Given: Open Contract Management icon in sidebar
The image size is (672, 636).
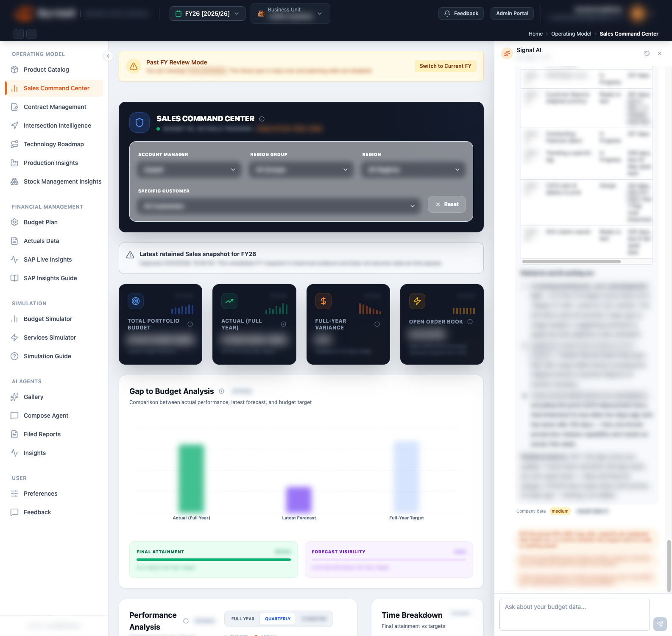Looking at the screenshot, I should (x=14, y=107).
